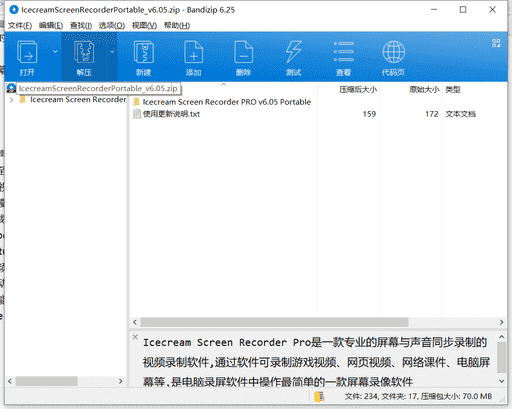The width and height of the screenshot is (512, 409).
Task: Open the 查找(I) menu
Action: coord(81,25)
